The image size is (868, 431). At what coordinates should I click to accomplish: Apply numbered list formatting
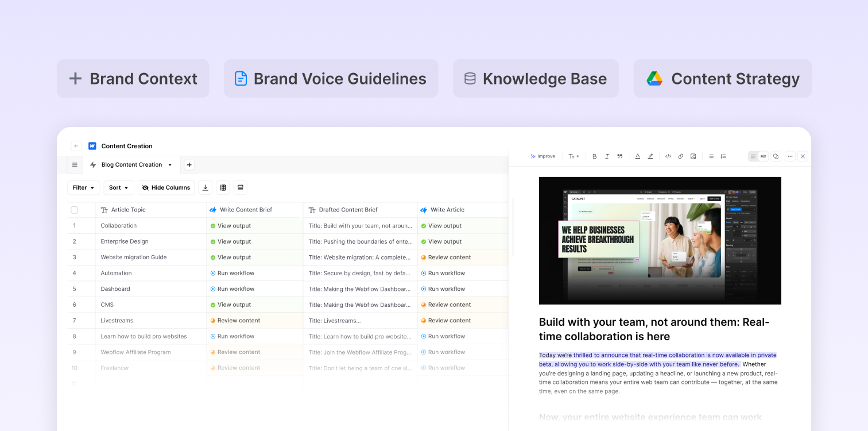click(x=723, y=156)
